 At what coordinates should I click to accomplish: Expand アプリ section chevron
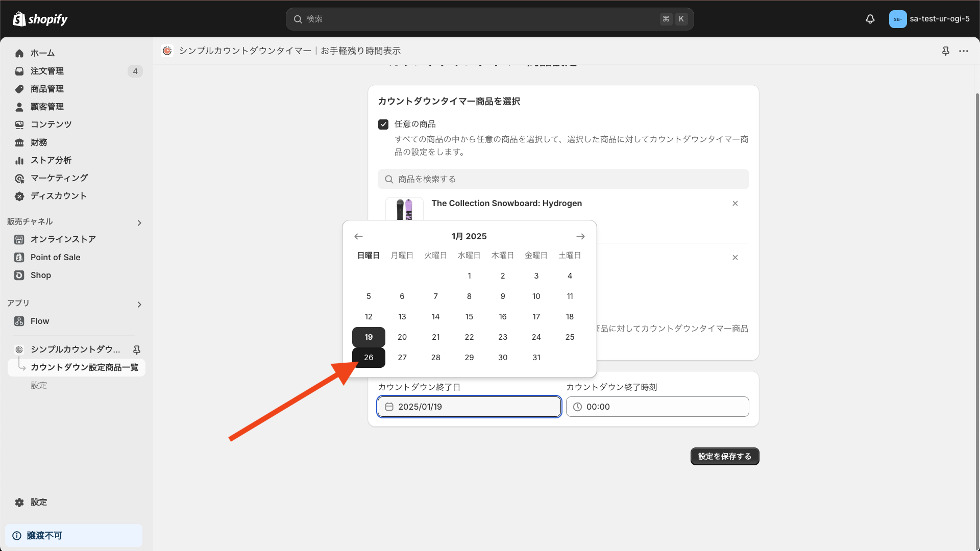click(139, 305)
